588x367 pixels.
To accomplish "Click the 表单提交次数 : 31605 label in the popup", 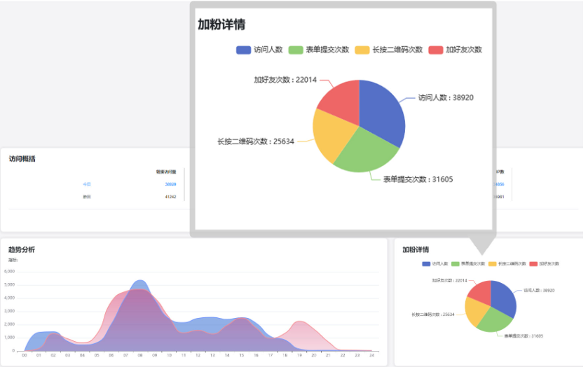I will (x=418, y=179).
